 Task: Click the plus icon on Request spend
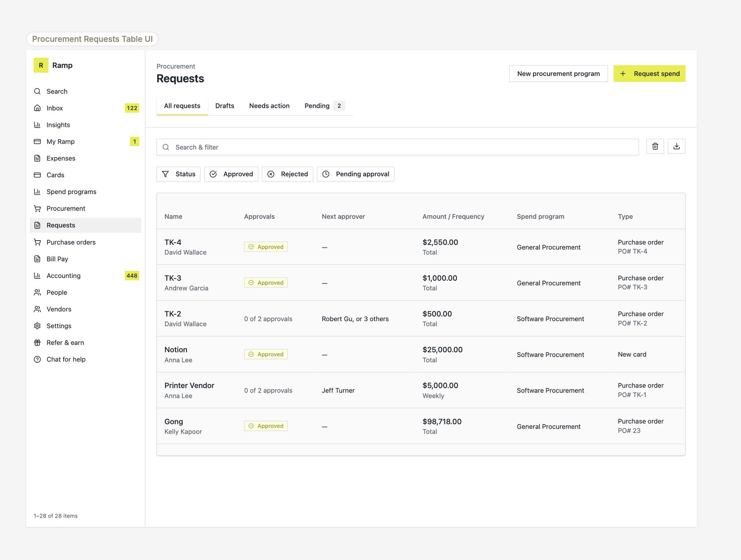[x=623, y=73]
